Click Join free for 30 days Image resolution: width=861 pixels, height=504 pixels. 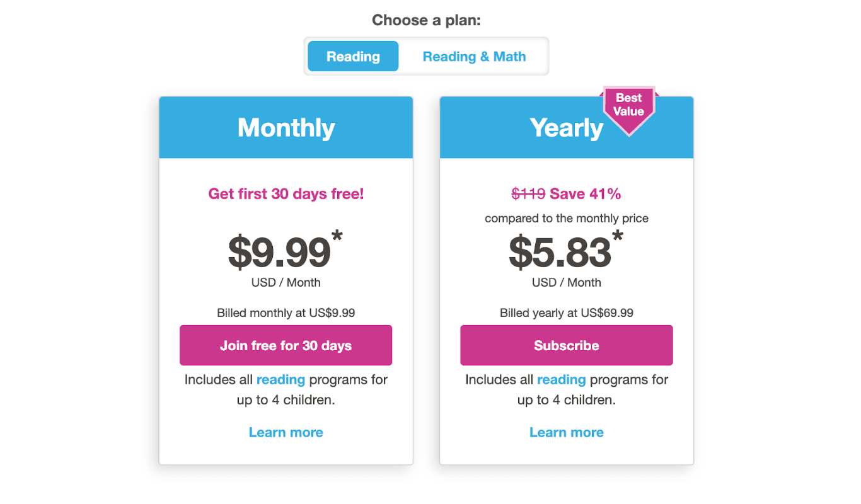click(286, 345)
